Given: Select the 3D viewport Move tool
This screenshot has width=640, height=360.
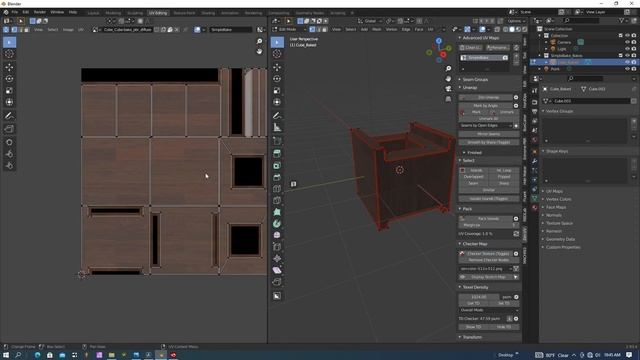Looking at the screenshot, I should (277, 67).
